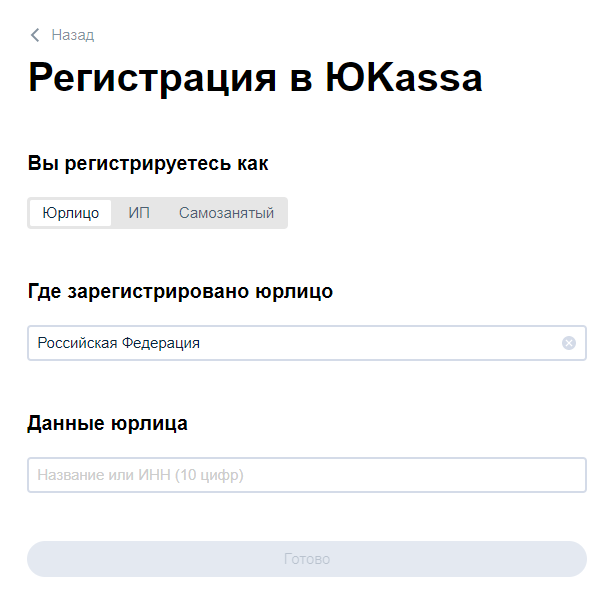
Task: Select the Юрлицо registration type
Action: click(70, 213)
